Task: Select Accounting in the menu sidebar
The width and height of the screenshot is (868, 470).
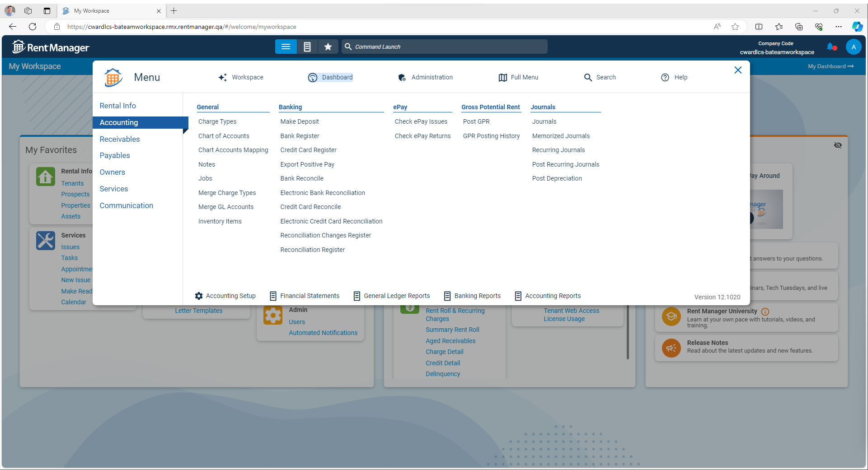Action: [x=141, y=122]
